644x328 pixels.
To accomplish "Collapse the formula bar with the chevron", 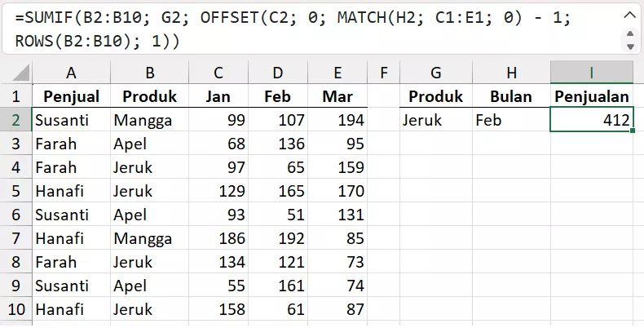I will 627,16.
